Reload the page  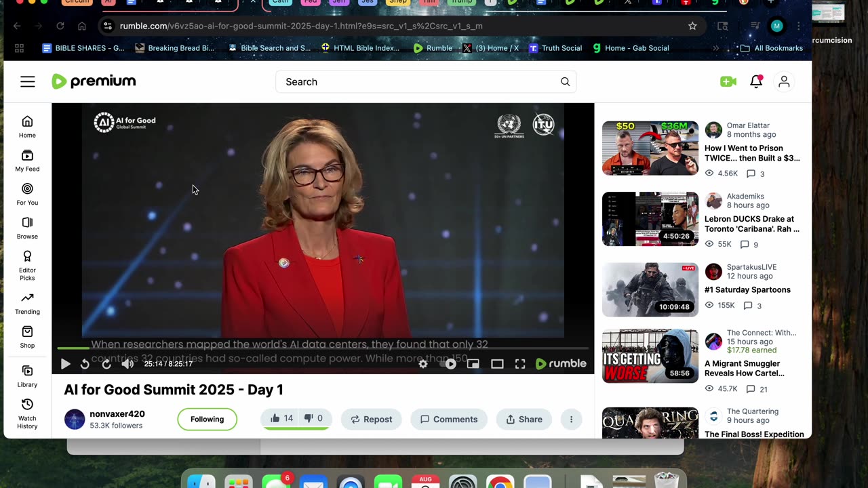[x=60, y=26]
